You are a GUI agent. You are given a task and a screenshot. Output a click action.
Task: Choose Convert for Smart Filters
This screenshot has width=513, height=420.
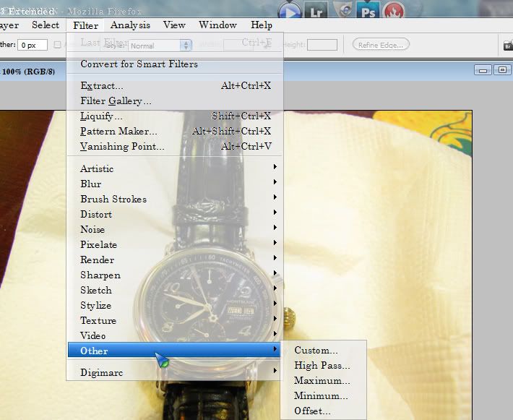click(175, 64)
